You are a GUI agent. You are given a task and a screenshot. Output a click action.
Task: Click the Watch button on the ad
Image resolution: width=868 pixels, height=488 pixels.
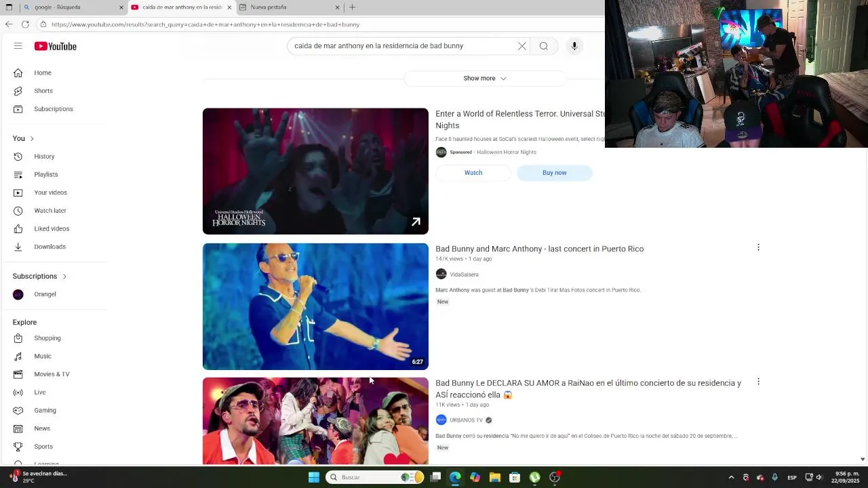473,173
